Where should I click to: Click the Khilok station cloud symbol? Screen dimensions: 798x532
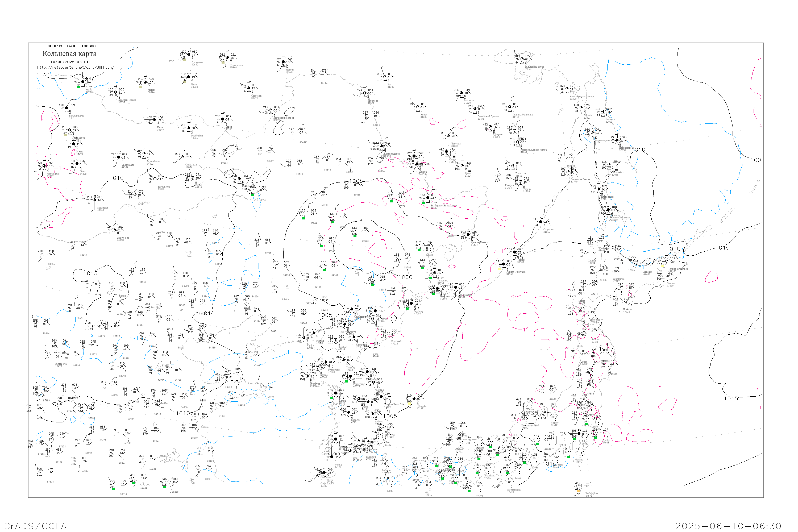145,82
